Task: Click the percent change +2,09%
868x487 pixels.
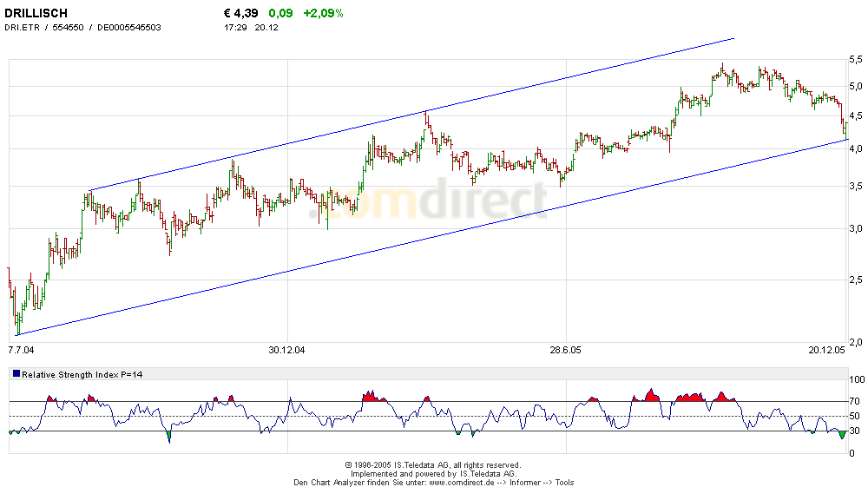Action: coord(323,13)
